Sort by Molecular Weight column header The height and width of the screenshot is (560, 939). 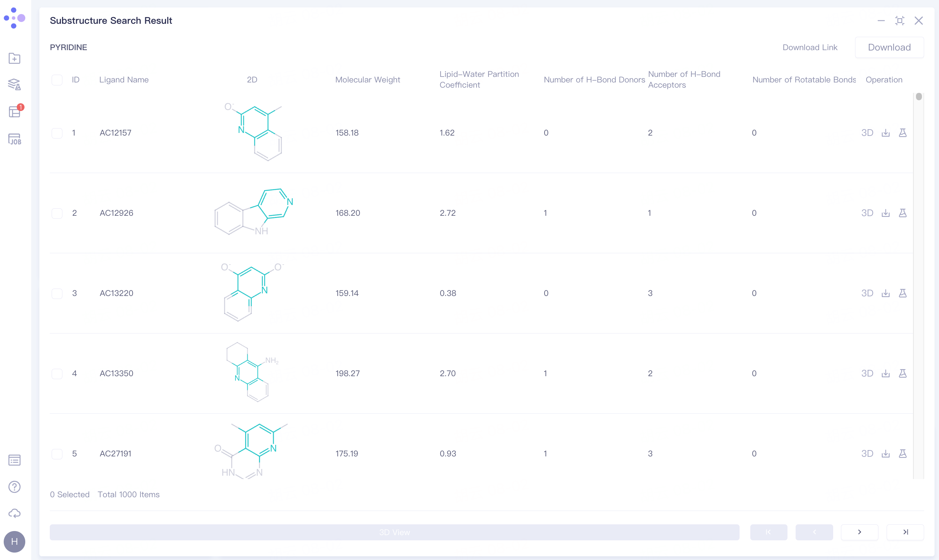368,80
